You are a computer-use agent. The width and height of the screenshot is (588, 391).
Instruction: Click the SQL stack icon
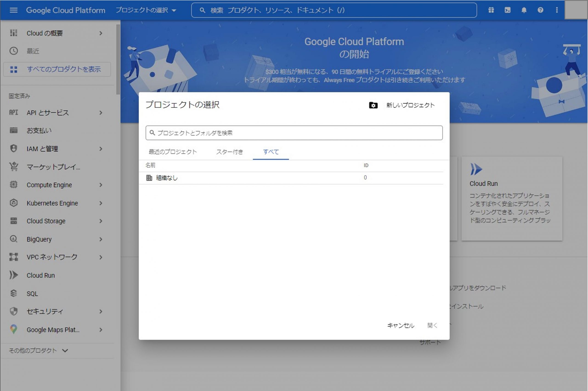pyautogui.click(x=14, y=294)
